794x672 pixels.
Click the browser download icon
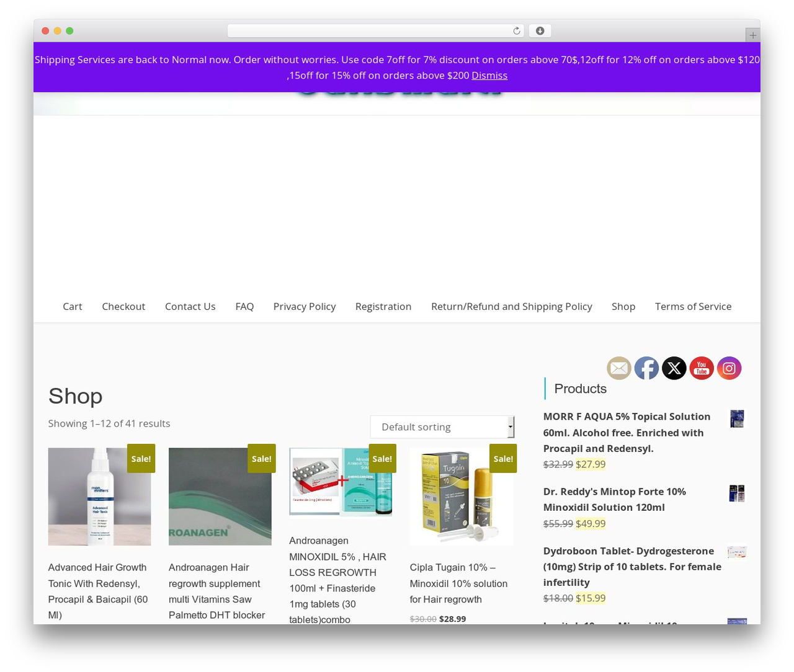pos(540,31)
